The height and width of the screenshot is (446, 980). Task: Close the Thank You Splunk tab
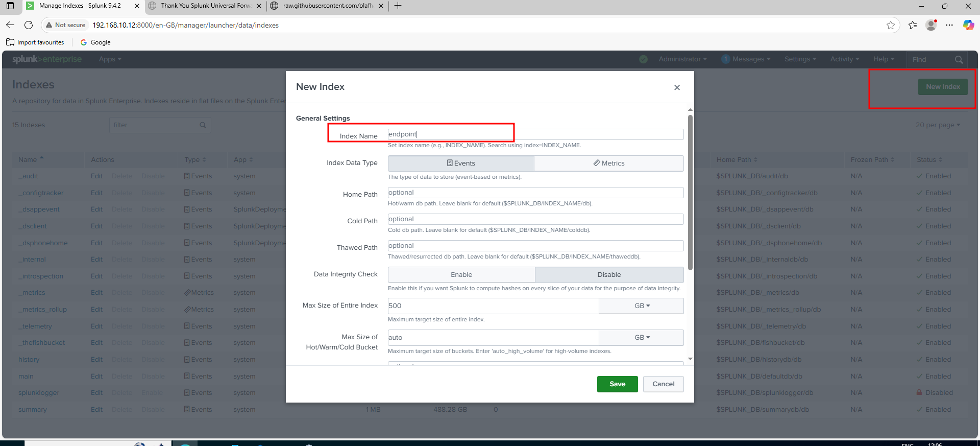pyautogui.click(x=259, y=6)
